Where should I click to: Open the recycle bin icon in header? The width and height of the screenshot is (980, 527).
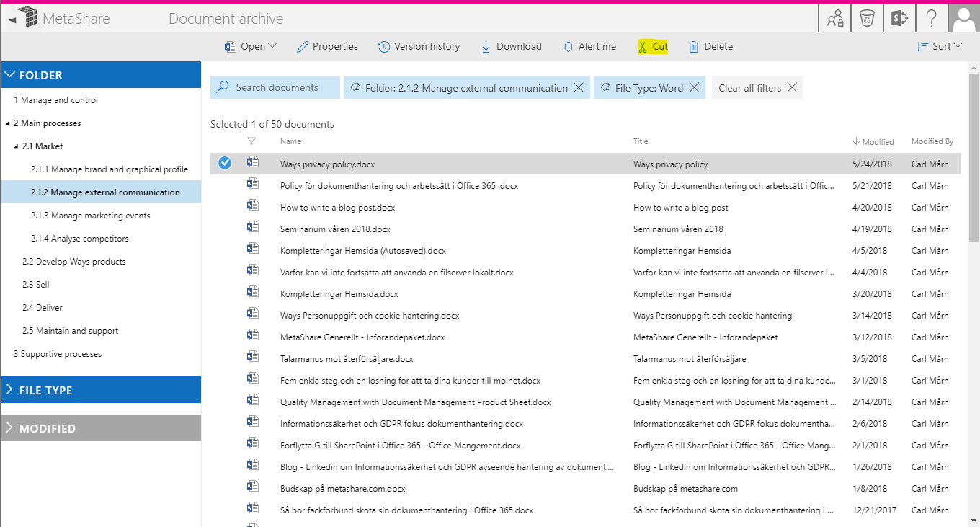click(867, 18)
